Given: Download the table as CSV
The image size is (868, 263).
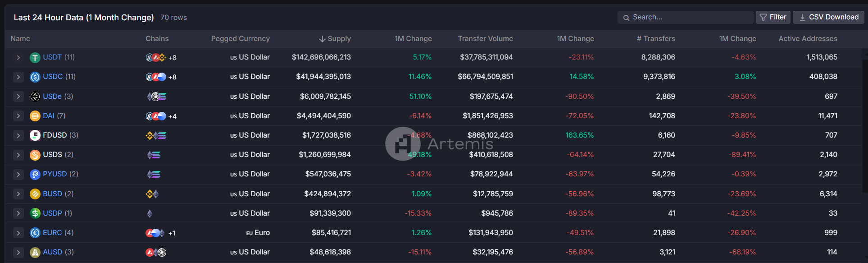Looking at the screenshot, I should click(x=828, y=17).
